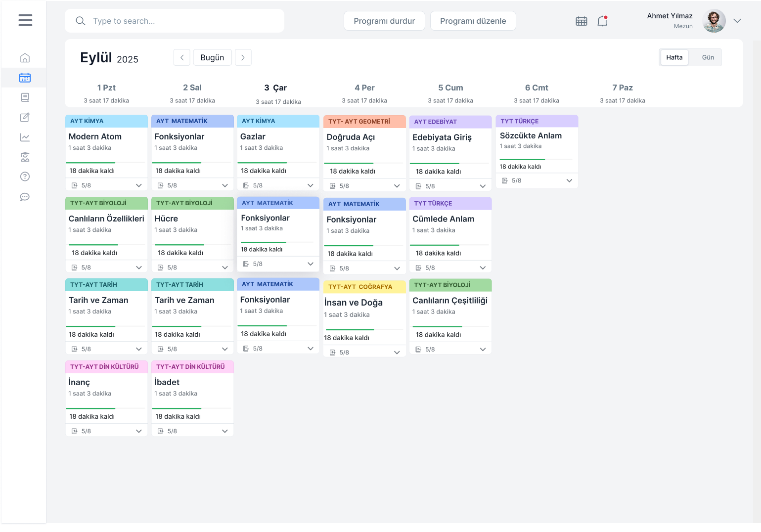
Task: Switch to Hafta view
Action: point(674,57)
